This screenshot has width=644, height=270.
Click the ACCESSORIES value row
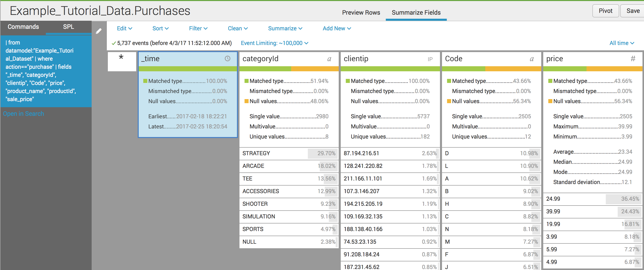click(289, 191)
